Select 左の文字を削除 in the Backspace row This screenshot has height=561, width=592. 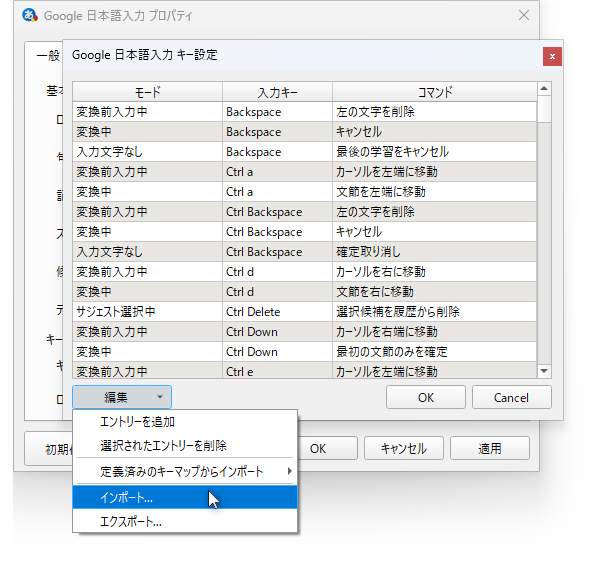(435, 112)
